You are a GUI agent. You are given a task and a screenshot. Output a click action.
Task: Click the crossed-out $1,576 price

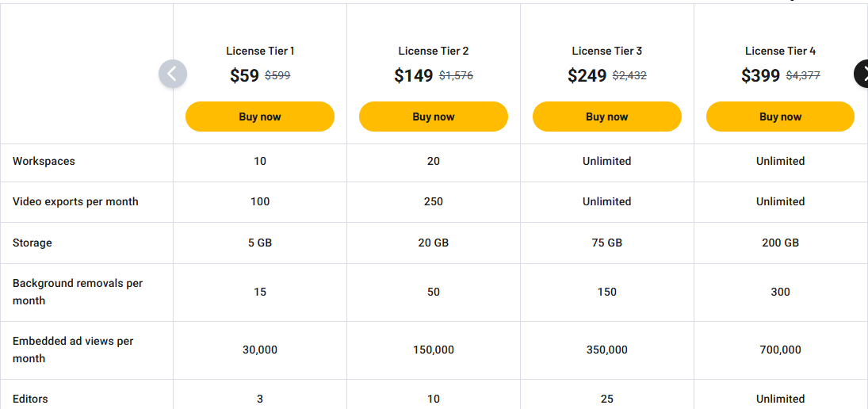[456, 76]
